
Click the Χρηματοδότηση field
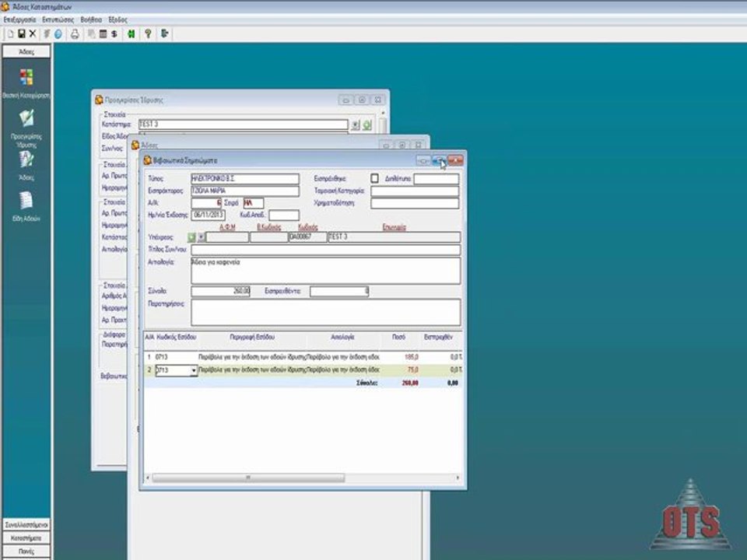click(x=415, y=203)
